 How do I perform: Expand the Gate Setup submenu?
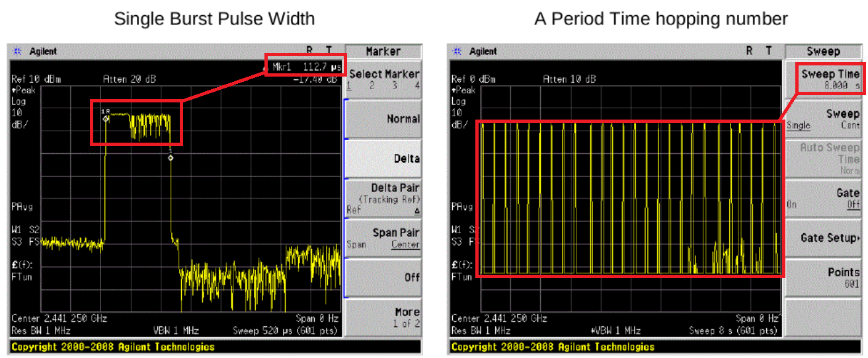point(823,238)
